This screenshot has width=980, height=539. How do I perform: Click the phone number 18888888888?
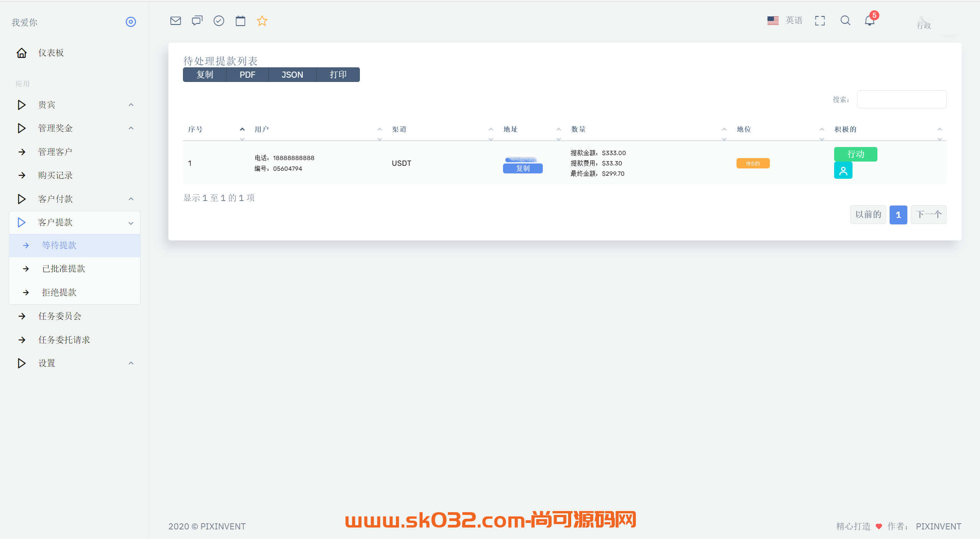click(x=294, y=158)
